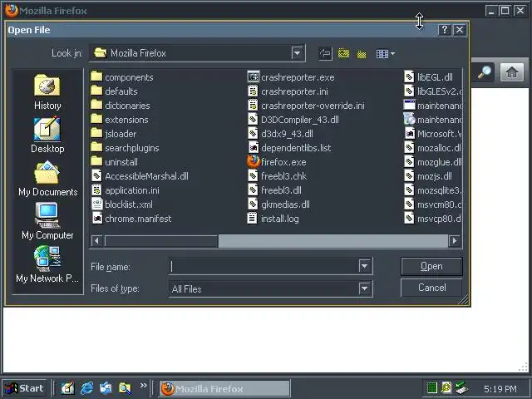The image size is (532, 399).
Task: Select the components folder
Action: click(x=122, y=77)
